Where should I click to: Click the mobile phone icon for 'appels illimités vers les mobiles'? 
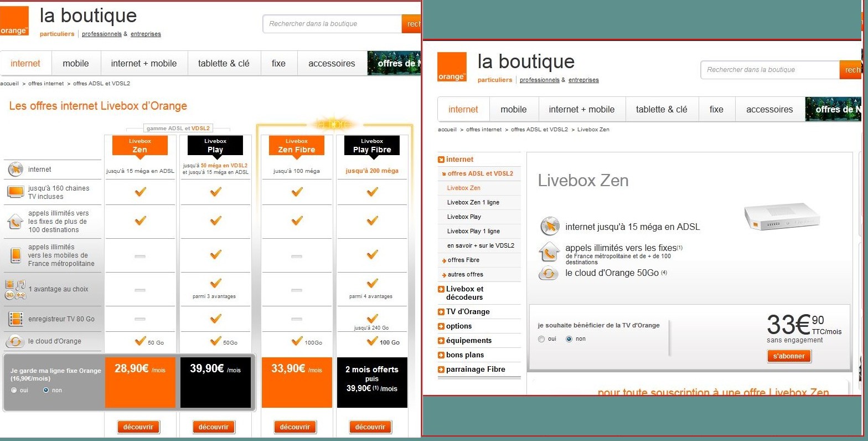[x=15, y=255]
